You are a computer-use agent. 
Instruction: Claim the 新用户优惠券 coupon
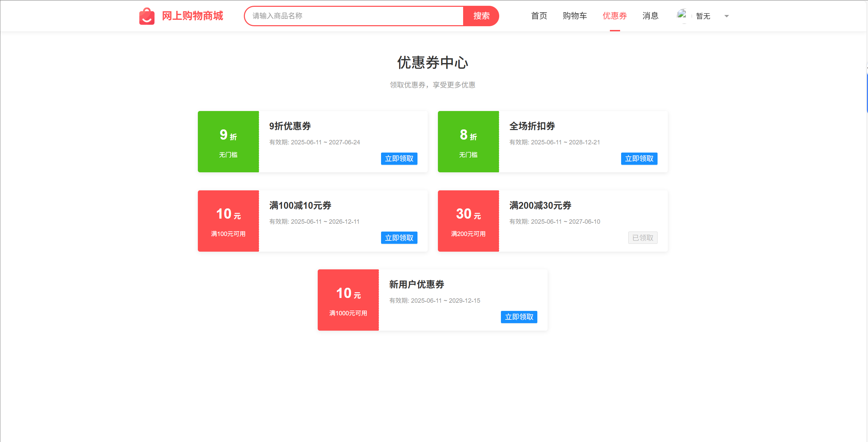point(519,317)
